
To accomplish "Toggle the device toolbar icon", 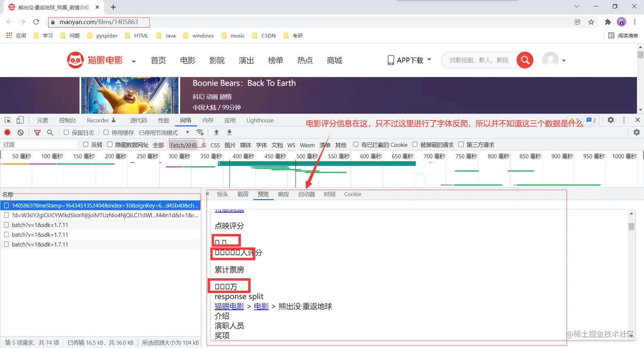I will (20, 120).
